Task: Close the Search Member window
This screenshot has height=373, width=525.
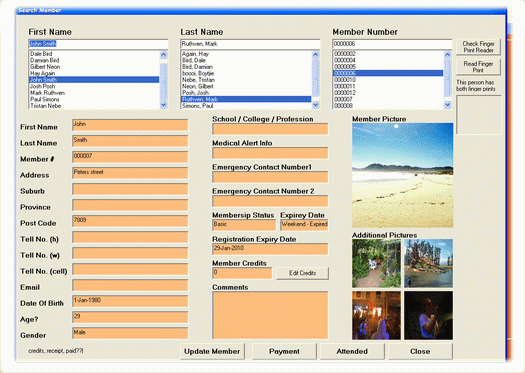Action: [420, 351]
